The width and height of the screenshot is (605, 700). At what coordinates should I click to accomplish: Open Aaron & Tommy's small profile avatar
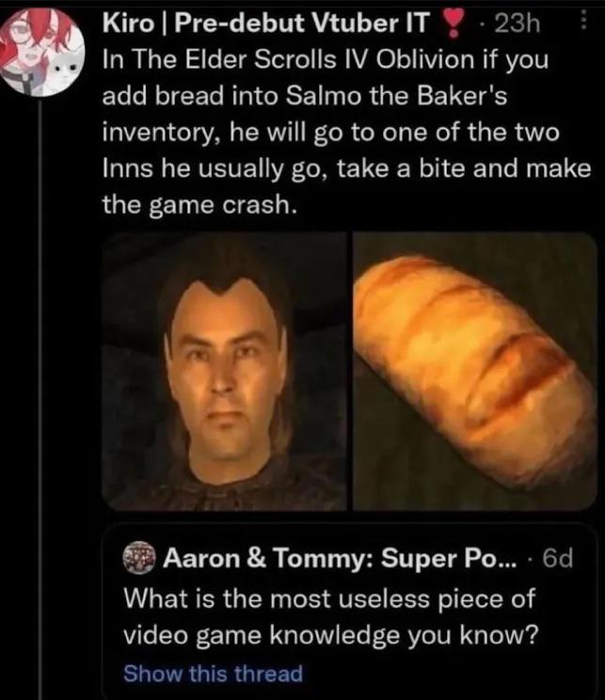(x=138, y=557)
